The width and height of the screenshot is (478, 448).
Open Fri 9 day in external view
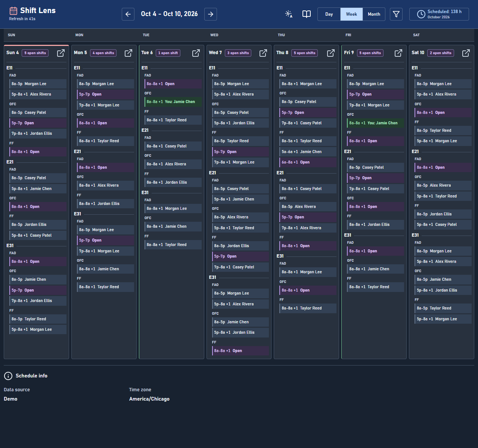[398, 53]
